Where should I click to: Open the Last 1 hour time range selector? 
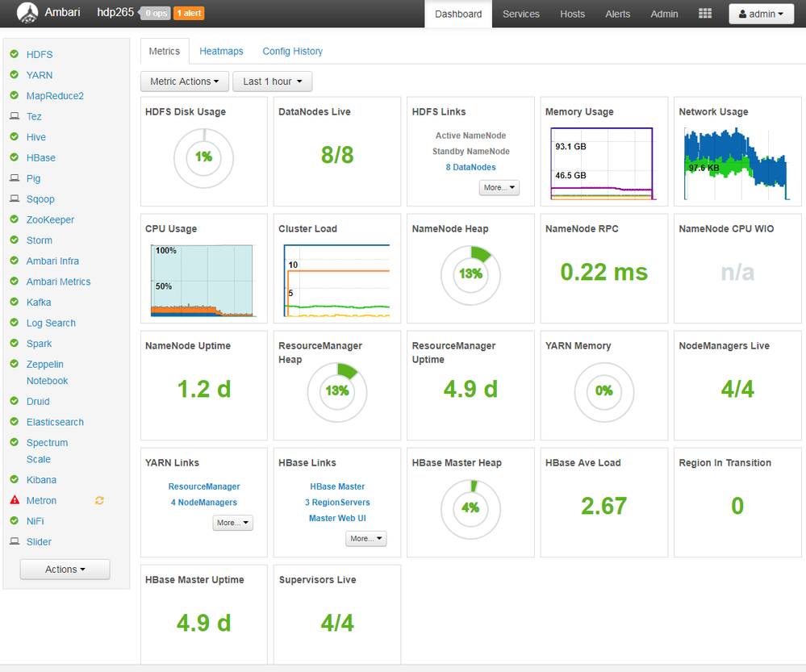tap(272, 81)
